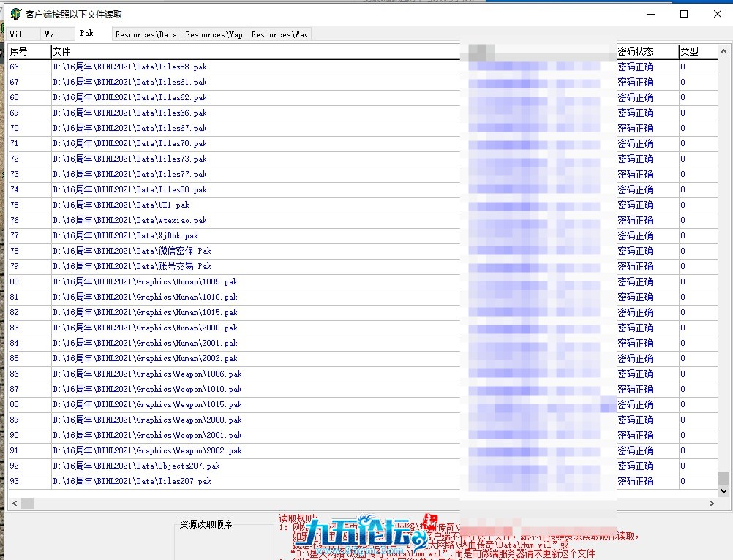Open the Resources\Map tab
The image size is (733, 560).
[x=214, y=34]
